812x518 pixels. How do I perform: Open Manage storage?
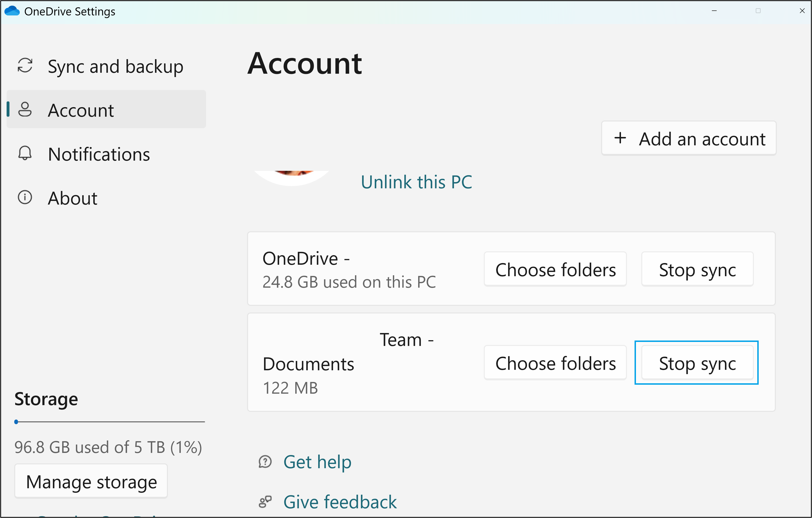91,481
